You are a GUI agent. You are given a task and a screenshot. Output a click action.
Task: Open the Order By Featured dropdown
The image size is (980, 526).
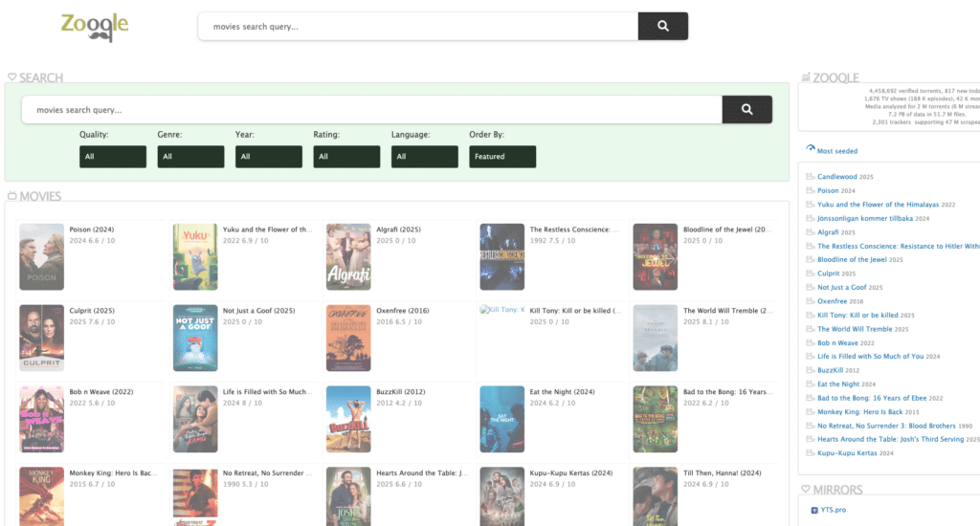click(x=502, y=157)
